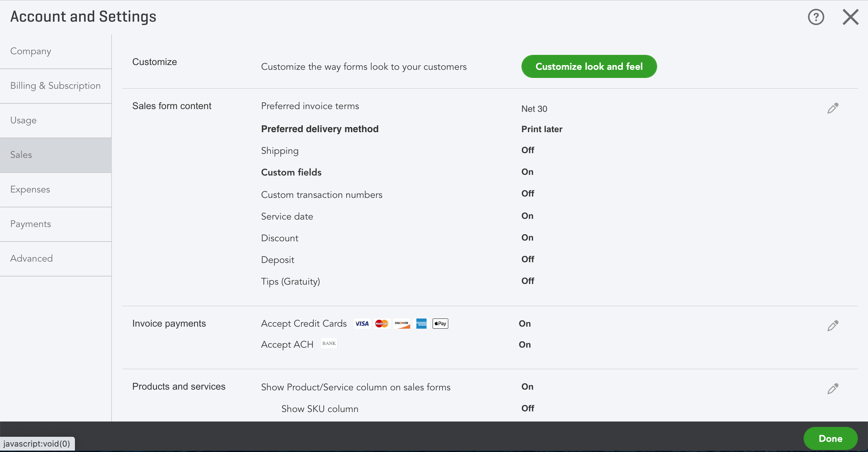
Task: Click the Invoice payments heading
Action: tap(169, 324)
